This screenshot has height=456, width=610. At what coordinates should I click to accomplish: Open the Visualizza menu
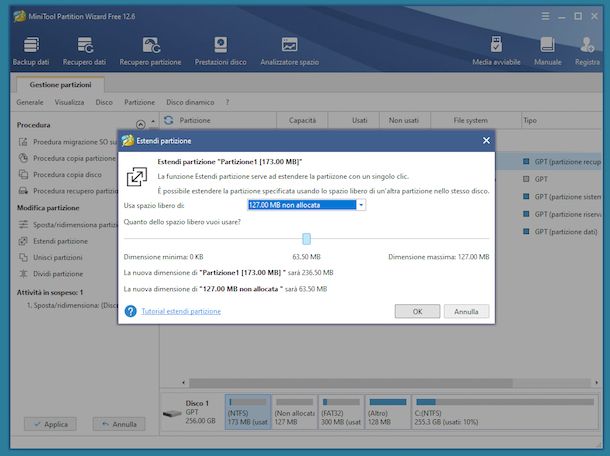click(69, 102)
